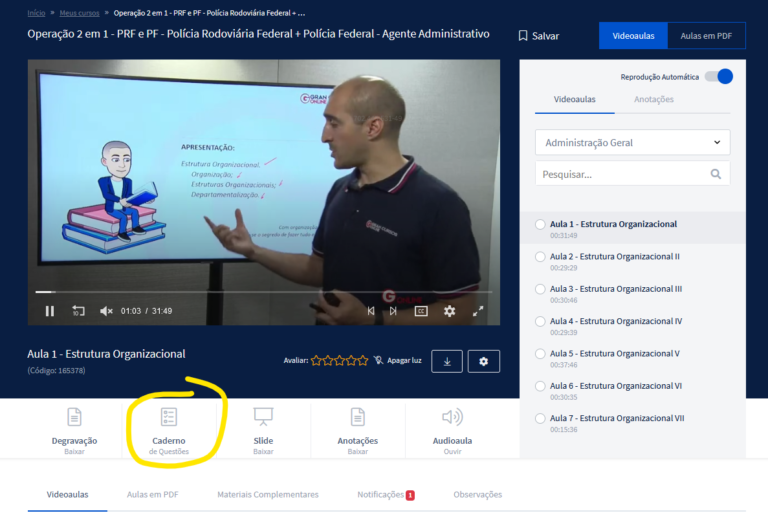Unmute the video volume icon
The height and width of the screenshot is (522, 768).
106,311
